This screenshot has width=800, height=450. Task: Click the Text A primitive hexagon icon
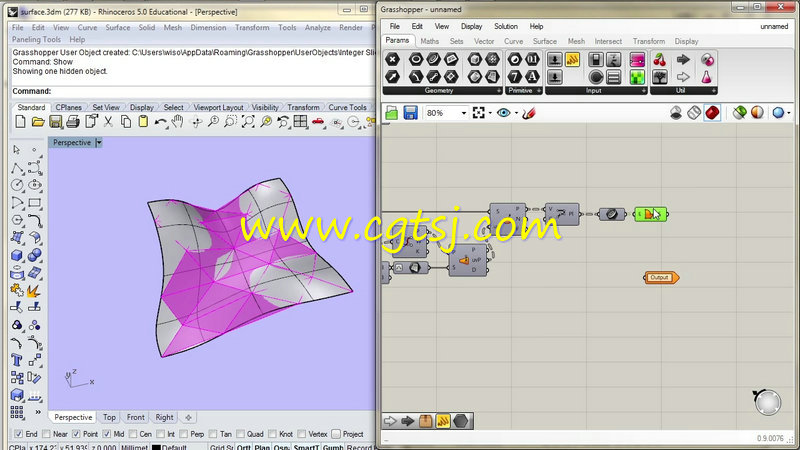pyautogui.click(x=532, y=77)
